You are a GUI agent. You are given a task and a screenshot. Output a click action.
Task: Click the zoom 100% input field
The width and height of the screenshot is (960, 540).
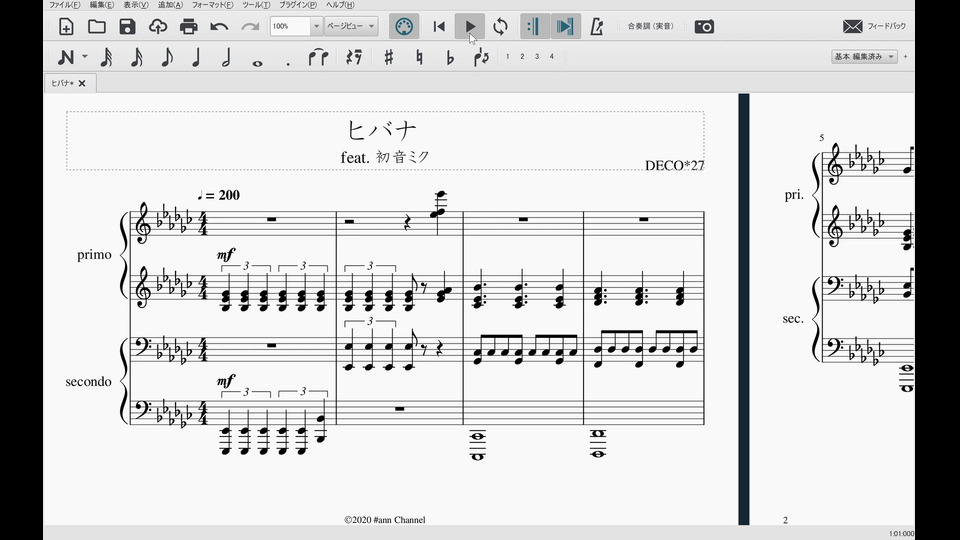(x=290, y=26)
